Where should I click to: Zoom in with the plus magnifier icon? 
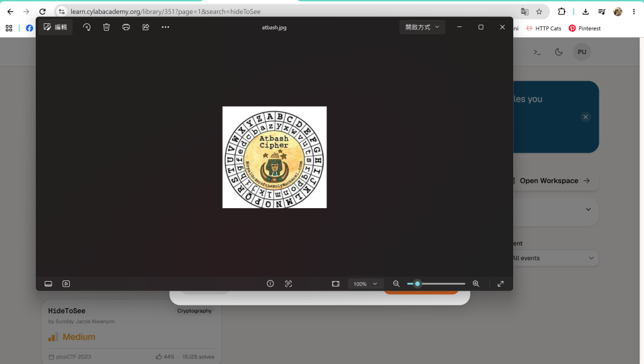click(476, 284)
